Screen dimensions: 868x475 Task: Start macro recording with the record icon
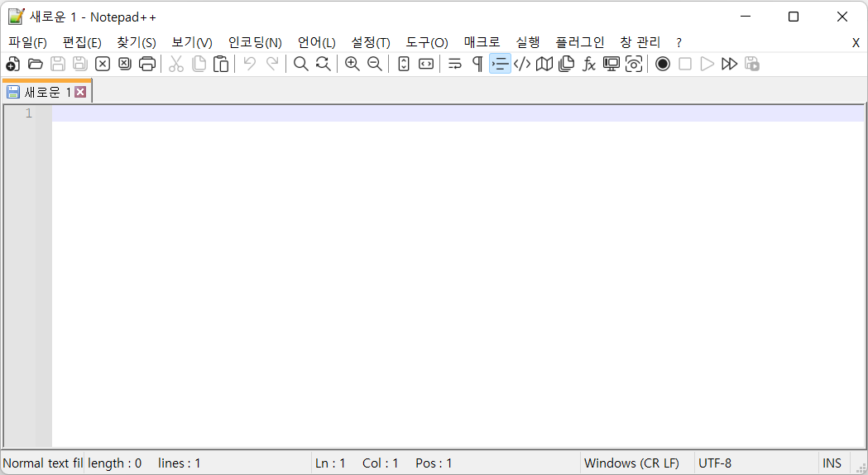click(663, 65)
